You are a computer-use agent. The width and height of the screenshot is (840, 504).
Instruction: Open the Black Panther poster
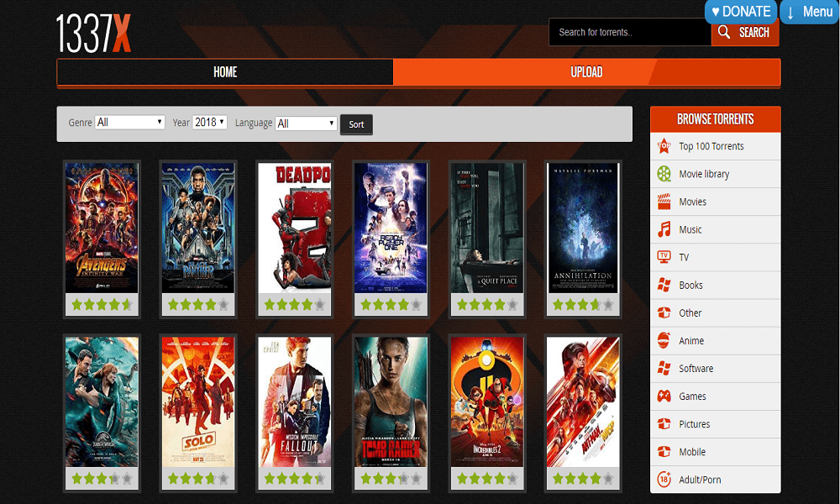coord(198,228)
